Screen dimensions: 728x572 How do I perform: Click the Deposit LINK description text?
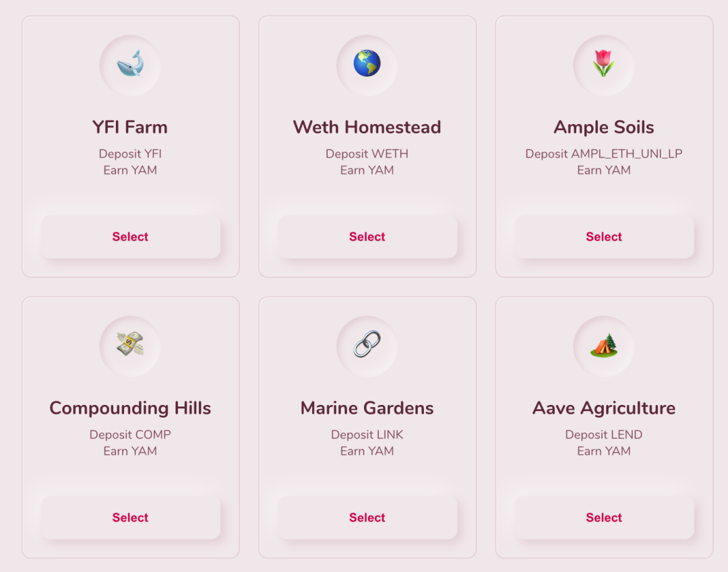click(x=367, y=435)
